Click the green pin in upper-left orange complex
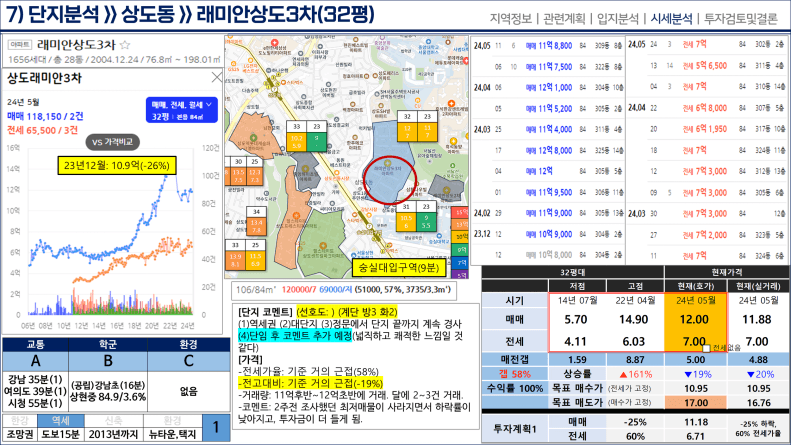This screenshot has width=791, height=445. point(254,137)
